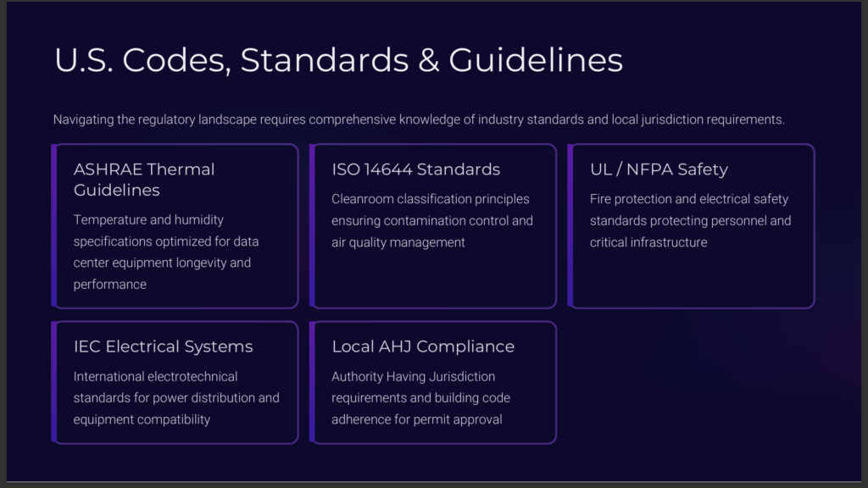Select the cleanroom classification principles description
The height and width of the screenshot is (488, 868).
(432, 220)
